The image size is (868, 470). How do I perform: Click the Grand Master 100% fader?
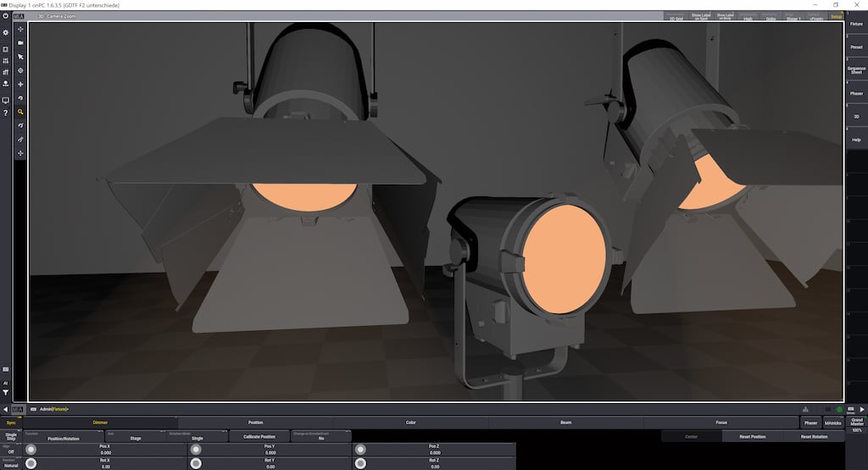click(857, 424)
